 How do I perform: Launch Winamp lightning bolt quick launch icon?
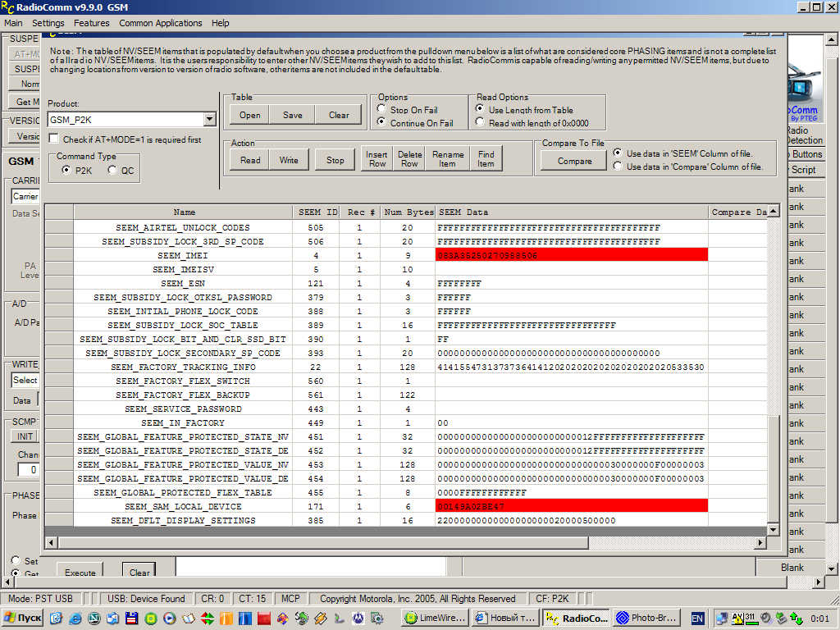point(321,619)
